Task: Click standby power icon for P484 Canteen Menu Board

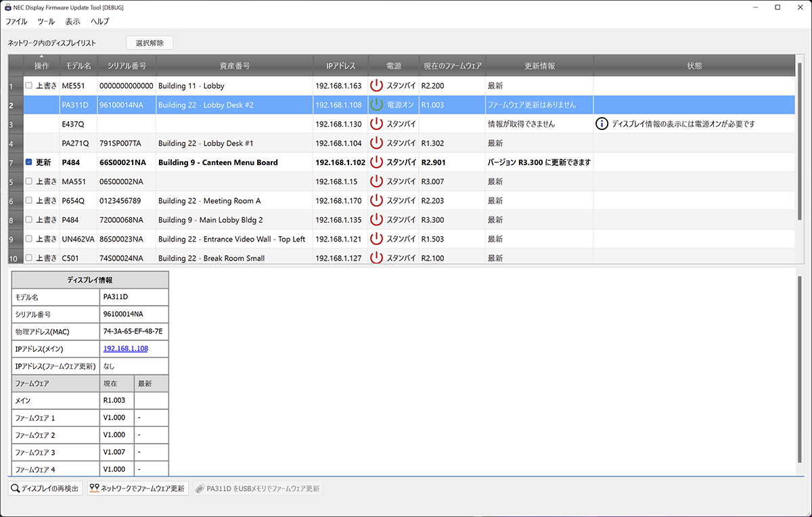Action: pyautogui.click(x=377, y=162)
